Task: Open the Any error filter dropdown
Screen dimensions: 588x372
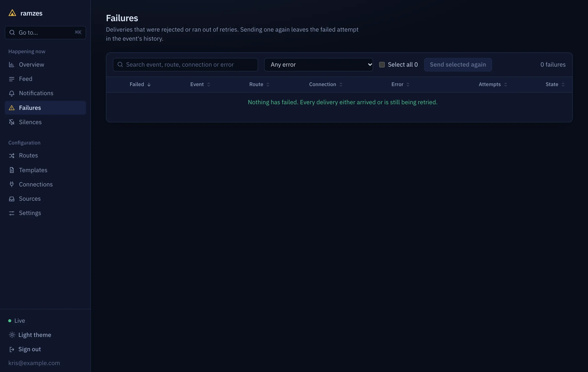Action: point(318,64)
